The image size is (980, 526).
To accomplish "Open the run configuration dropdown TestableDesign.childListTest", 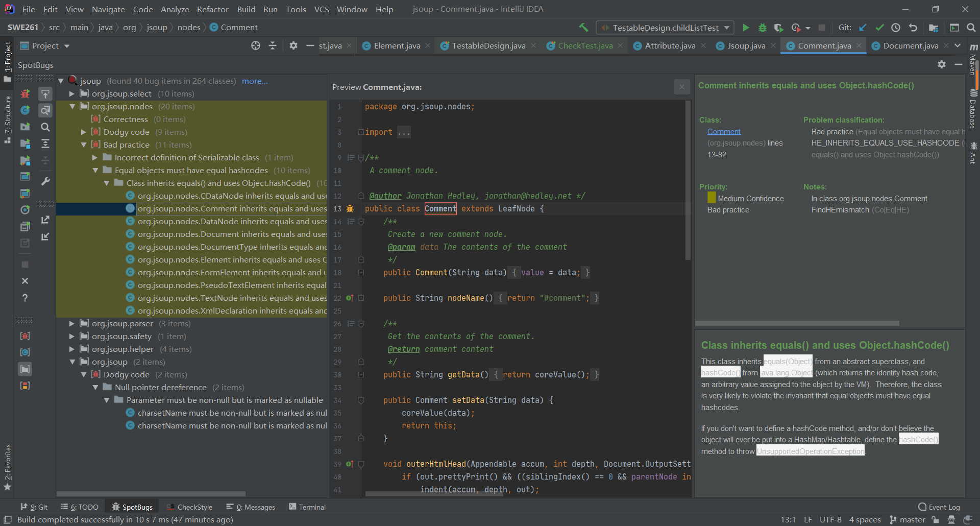I will (x=666, y=28).
